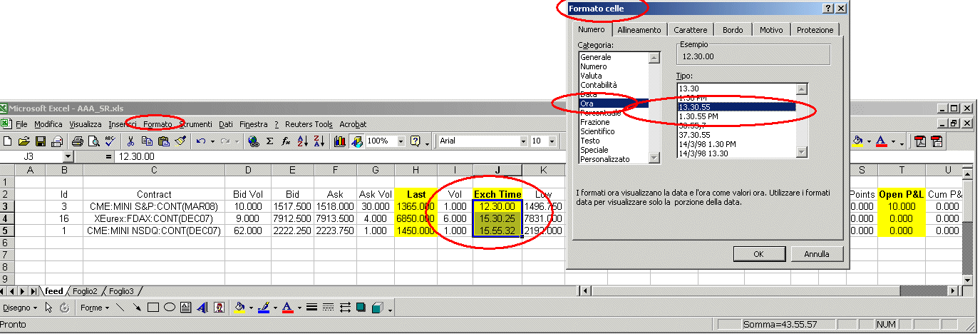Draw a rectangle shape tool

(153, 308)
